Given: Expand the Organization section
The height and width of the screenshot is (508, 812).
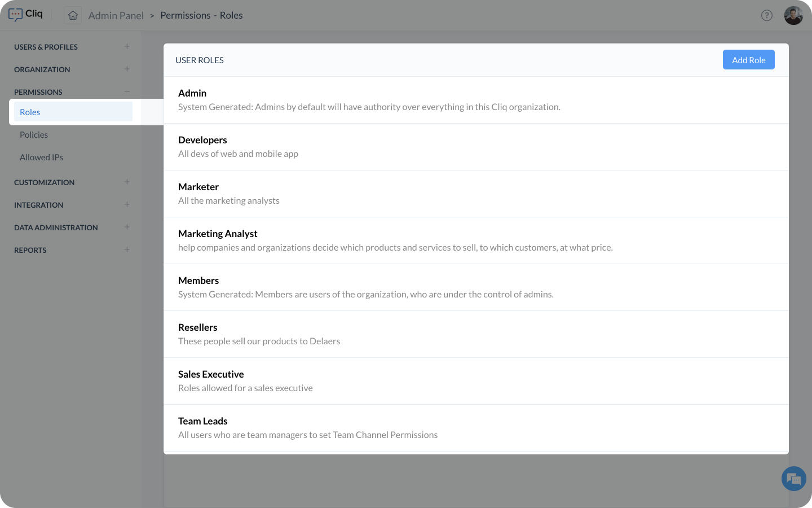Looking at the screenshot, I should (x=127, y=69).
